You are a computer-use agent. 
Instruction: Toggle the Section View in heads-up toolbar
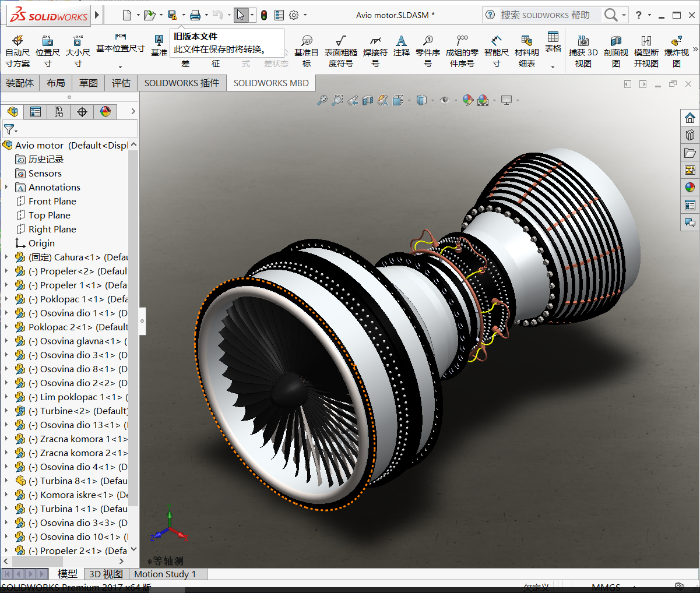click(368, 100)
